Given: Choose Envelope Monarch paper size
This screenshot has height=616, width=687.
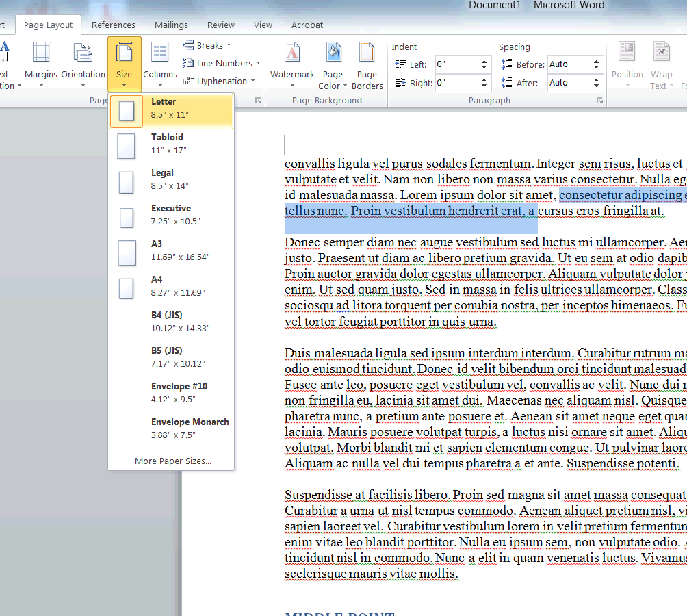Looking at the screenshot, I should point(171,428).
